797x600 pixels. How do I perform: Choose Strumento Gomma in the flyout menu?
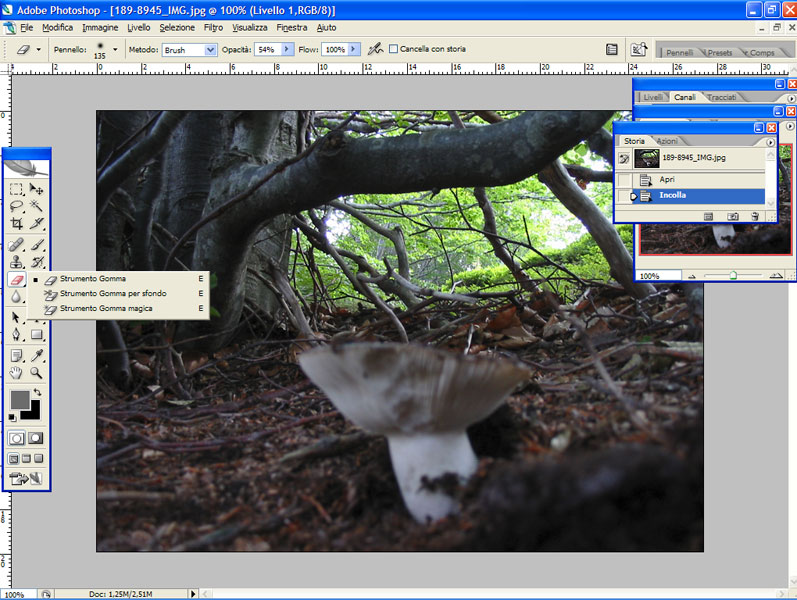point(118,279)
